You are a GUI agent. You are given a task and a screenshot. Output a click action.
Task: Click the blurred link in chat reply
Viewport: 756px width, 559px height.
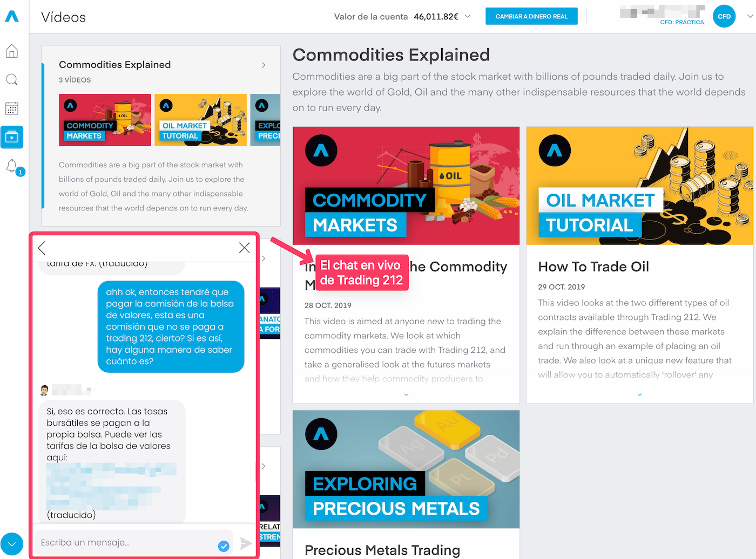pos(111,486)
